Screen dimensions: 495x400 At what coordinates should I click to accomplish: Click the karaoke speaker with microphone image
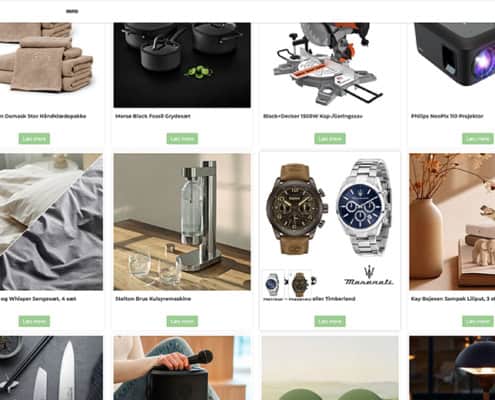point(182,368)
